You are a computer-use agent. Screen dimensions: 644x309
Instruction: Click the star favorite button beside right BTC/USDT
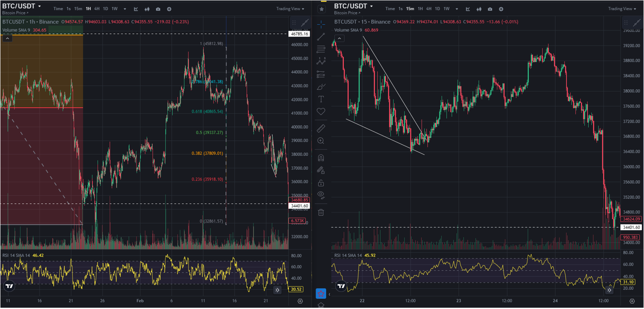(x=321, y=9)
